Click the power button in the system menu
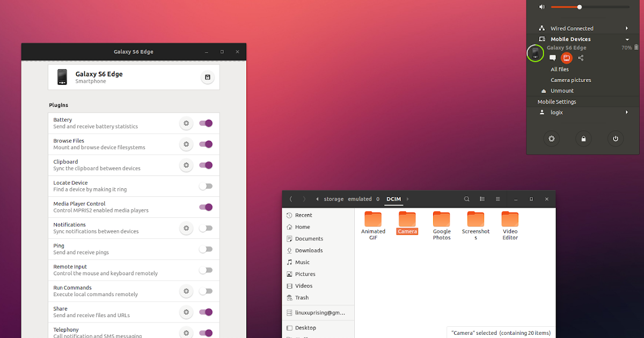This screenshot has width=644, height=338. click(615, 138)
